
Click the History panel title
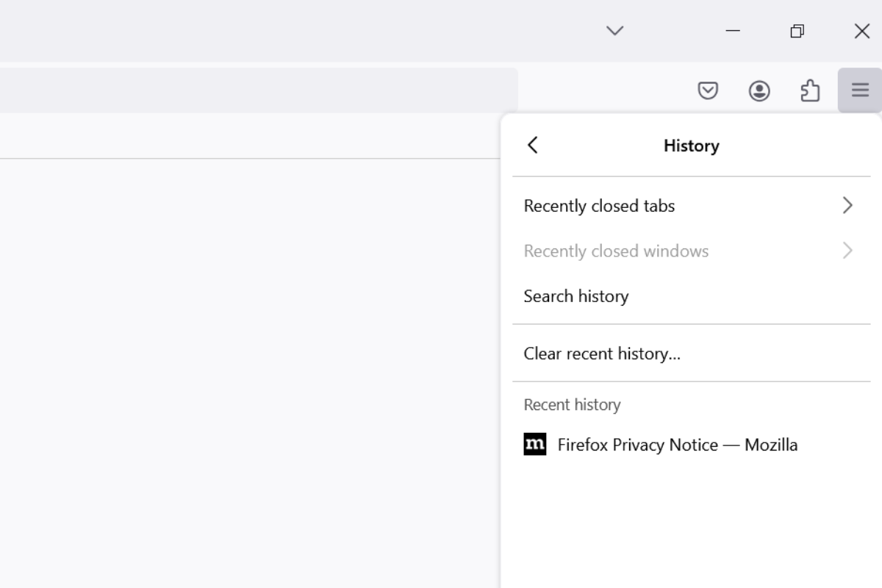(x=691, y=146)
